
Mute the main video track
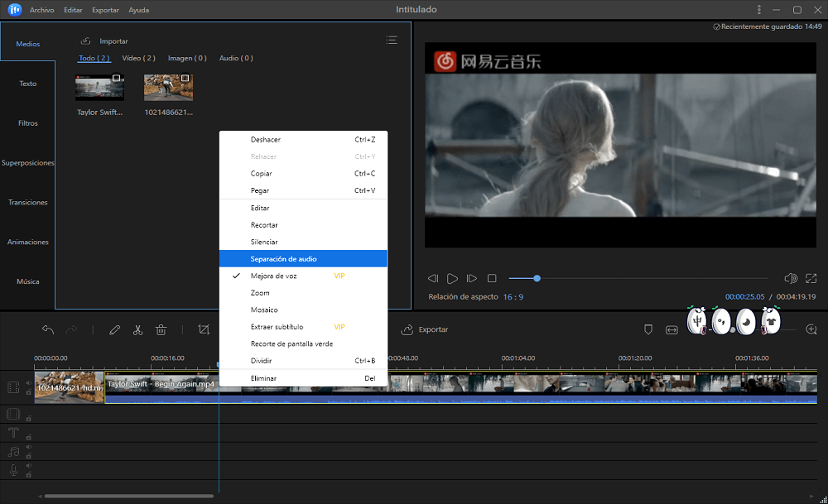click(28, 384)
